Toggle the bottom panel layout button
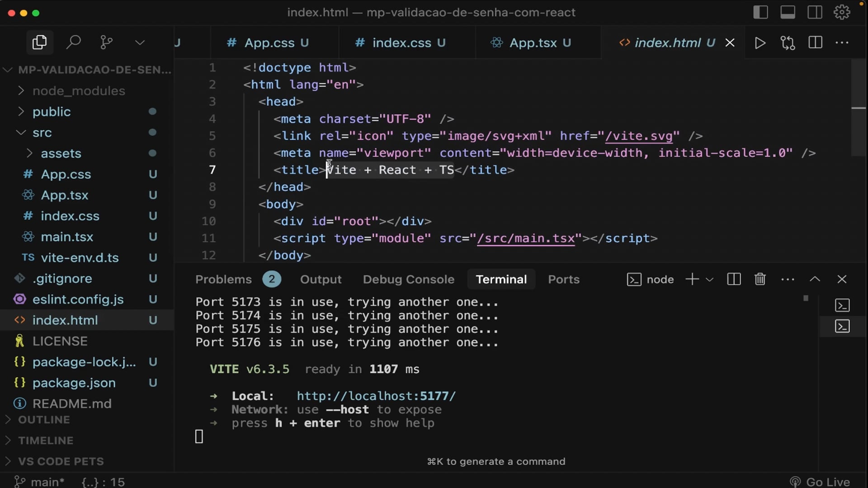This screenshot has height=488, width=868. tap(788, 12)
